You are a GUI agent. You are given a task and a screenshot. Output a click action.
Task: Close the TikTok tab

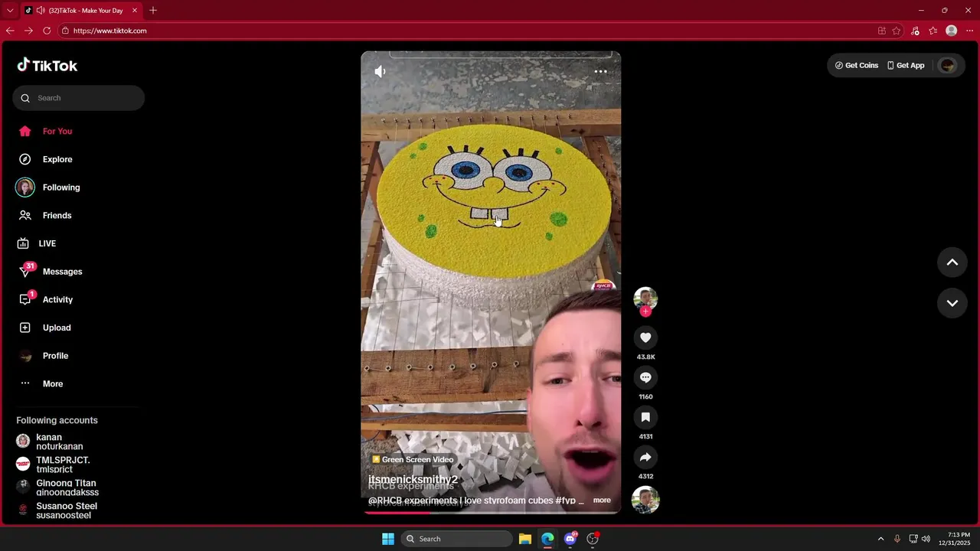(x=135, y=10)
